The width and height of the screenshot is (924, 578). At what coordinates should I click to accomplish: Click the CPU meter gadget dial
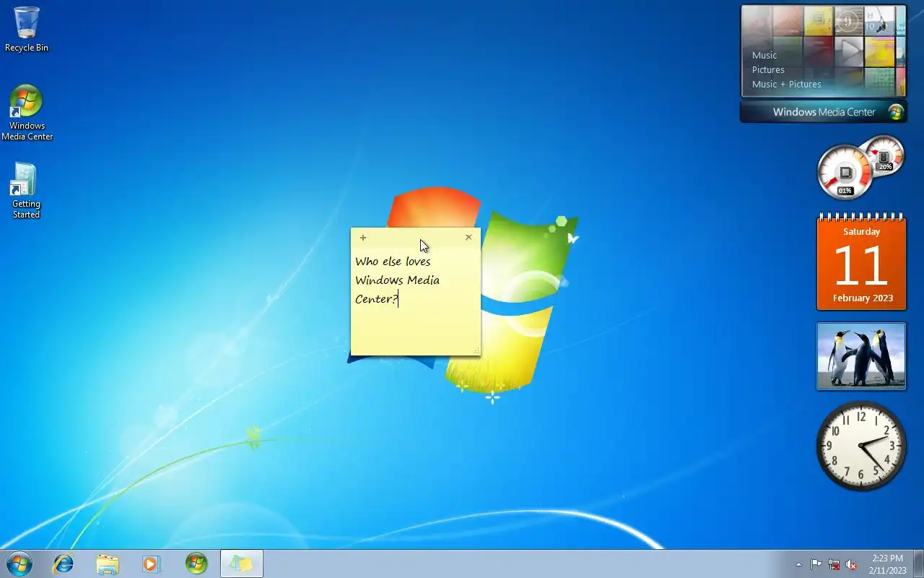coord(845,172)
